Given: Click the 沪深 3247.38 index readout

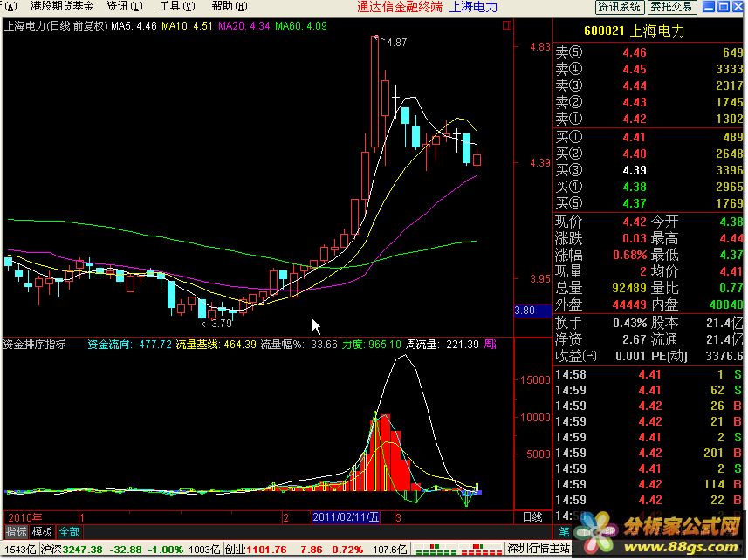Looking at the screenshot, I should (x=71, y=550).
